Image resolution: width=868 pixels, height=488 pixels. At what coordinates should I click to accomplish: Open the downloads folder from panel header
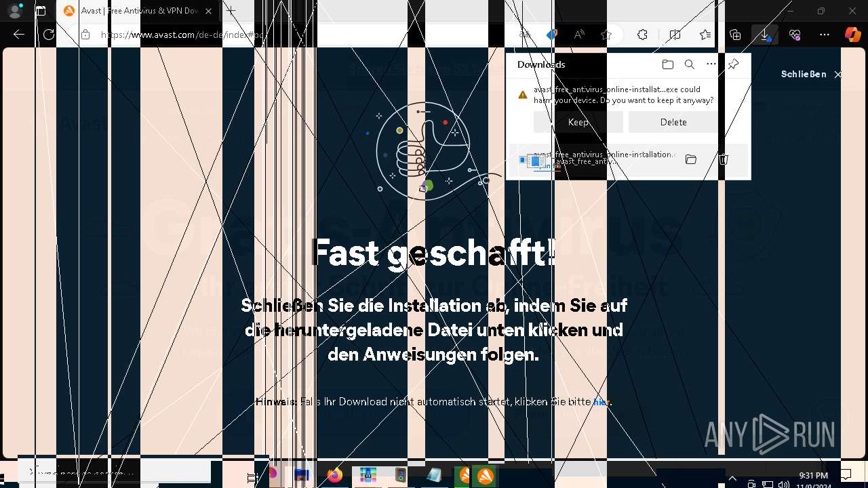pyautogui.click(x=668, y=64)
